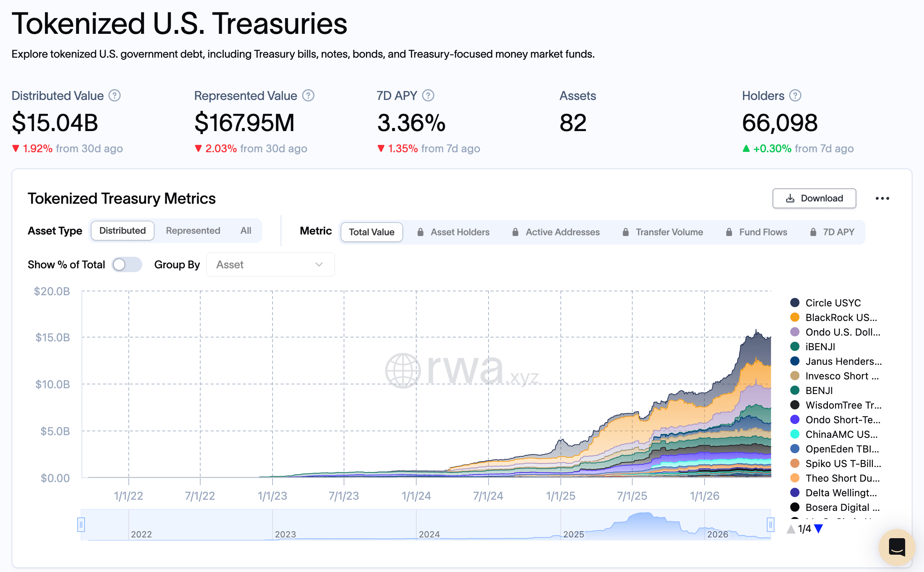Click the 66,098 holders figure

pyautogui.click(x=779, y=123)
